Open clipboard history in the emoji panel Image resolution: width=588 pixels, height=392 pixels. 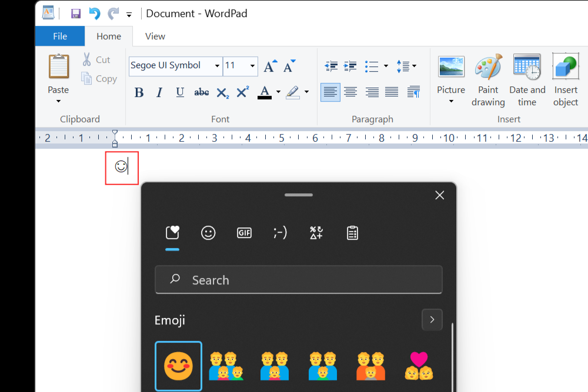[x=352, y=233]
